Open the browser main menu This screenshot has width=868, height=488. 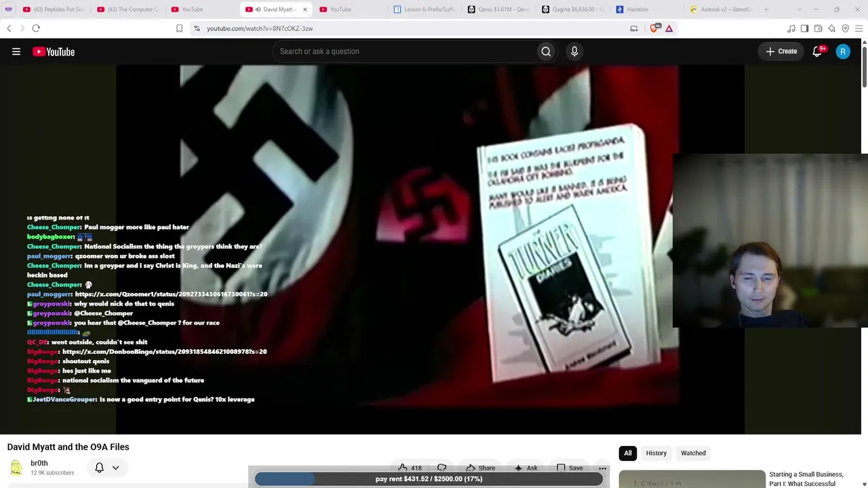[x=859, y=28]
